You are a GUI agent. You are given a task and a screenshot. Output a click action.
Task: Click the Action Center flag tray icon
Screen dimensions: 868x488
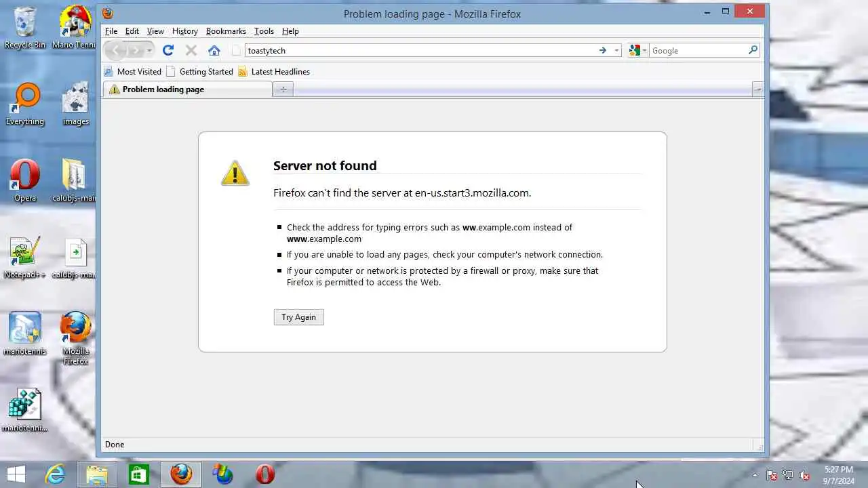tap(772, 475)
